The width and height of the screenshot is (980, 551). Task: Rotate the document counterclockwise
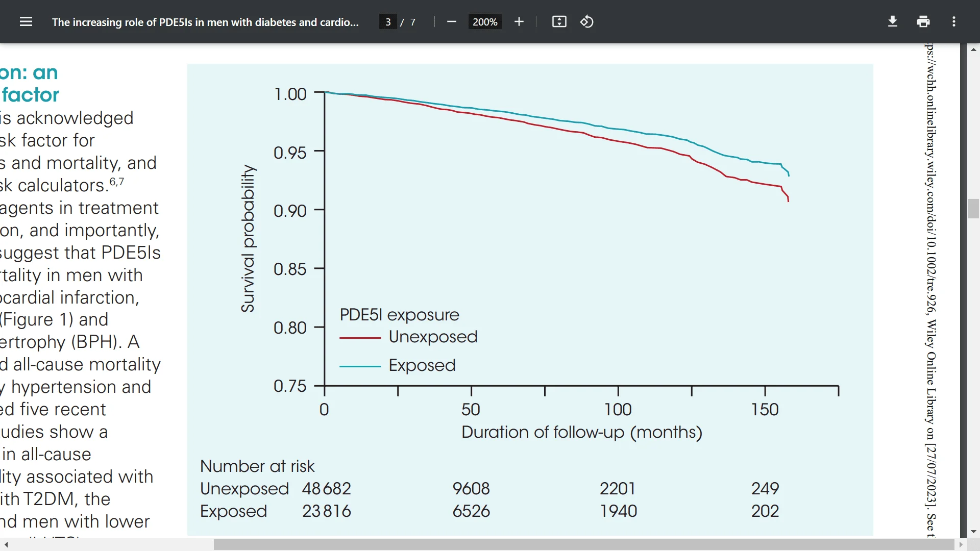tap(587, 21)
